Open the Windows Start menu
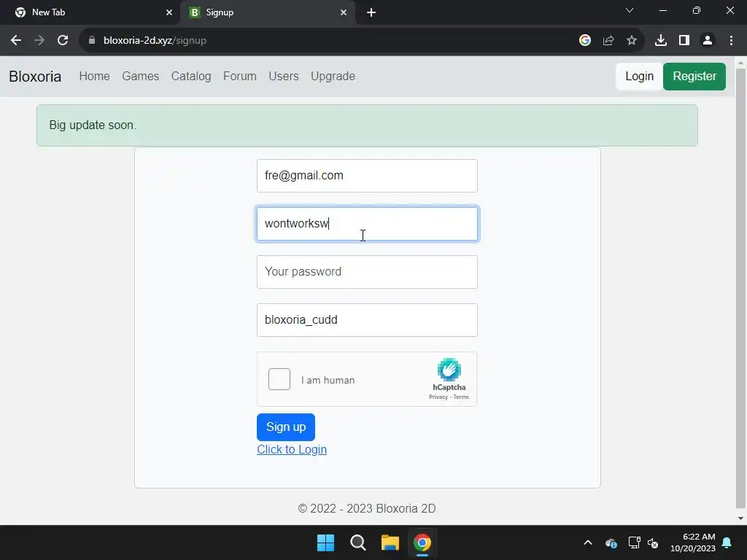The width and height of the screenshot is (747, 560). (x=326, y=542)
